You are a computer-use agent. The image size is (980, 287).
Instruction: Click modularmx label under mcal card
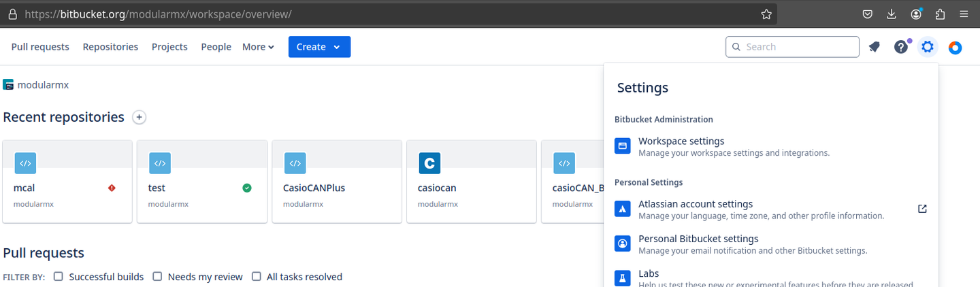click(x=33, y=204)
